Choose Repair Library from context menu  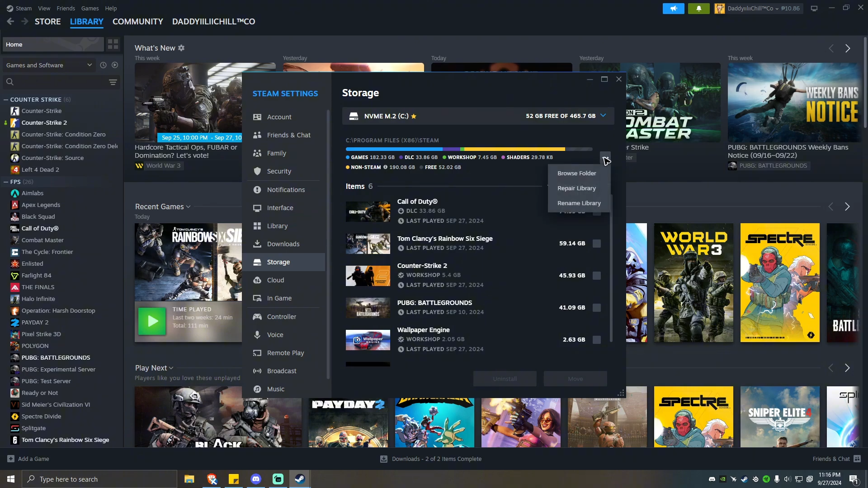(577, 188)
